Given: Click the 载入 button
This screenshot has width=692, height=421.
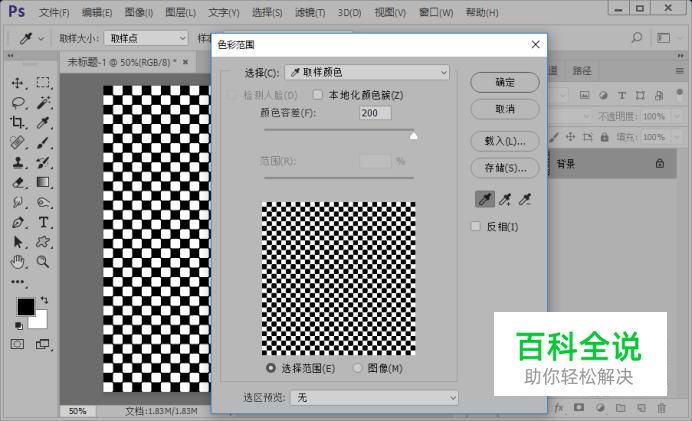Looking at the screenshot, I should pos(505,141).
